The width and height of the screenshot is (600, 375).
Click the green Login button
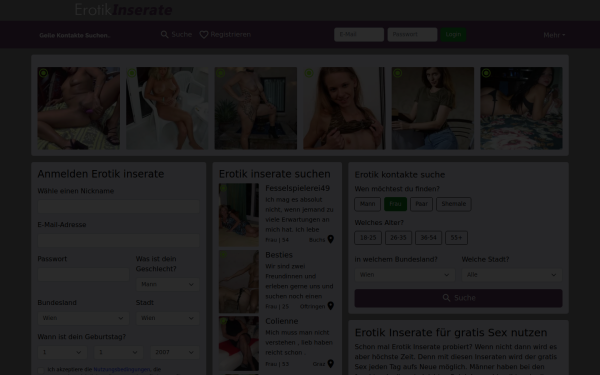(453, 34)
